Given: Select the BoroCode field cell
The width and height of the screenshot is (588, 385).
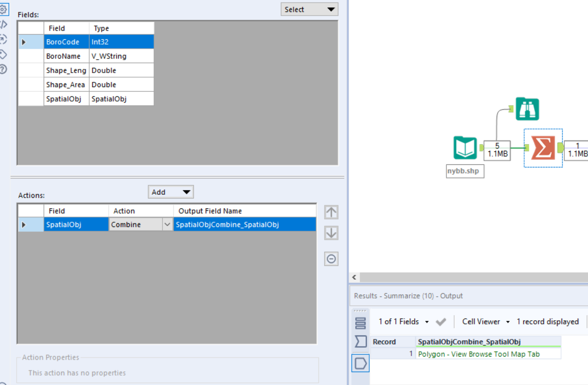Looking at the screenshot, I should click(66, 42).
